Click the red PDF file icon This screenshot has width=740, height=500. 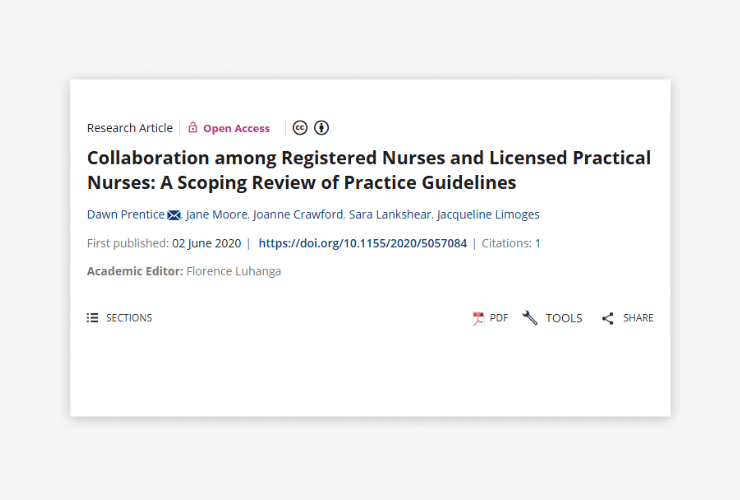pyautogui.click(x=478, y=318)
